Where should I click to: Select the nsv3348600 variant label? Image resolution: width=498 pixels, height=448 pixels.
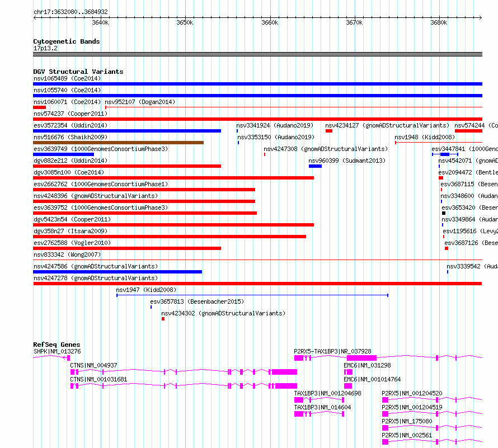[469, 196]
